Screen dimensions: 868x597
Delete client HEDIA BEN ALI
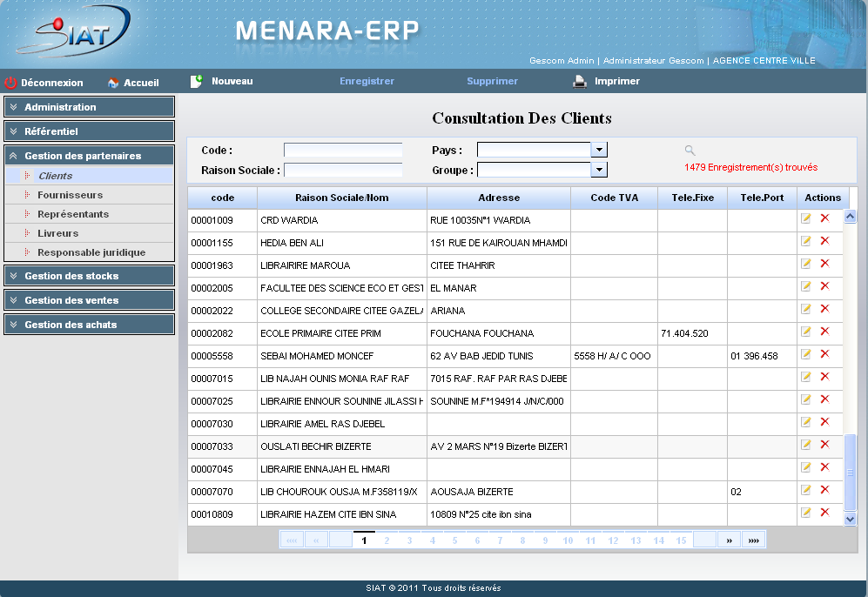coord(824,241)
